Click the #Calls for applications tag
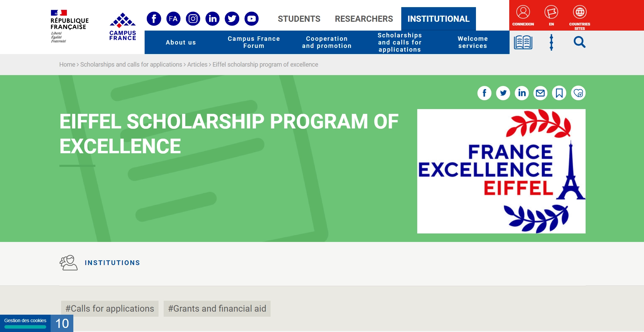Image resolution: width=644 pixels, height=332 pixels. (x=110, y=309)
